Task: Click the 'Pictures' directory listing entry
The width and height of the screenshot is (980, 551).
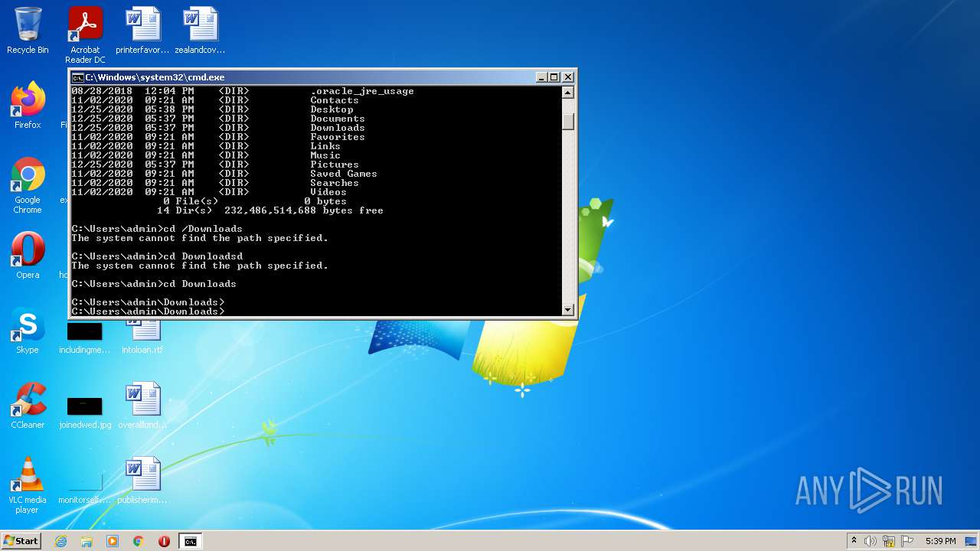Action: coord(335,165)
